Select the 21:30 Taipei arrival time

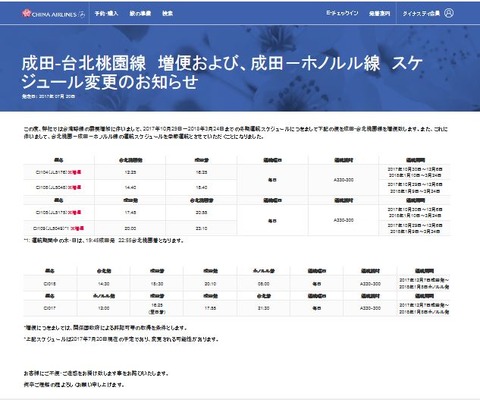263,308
